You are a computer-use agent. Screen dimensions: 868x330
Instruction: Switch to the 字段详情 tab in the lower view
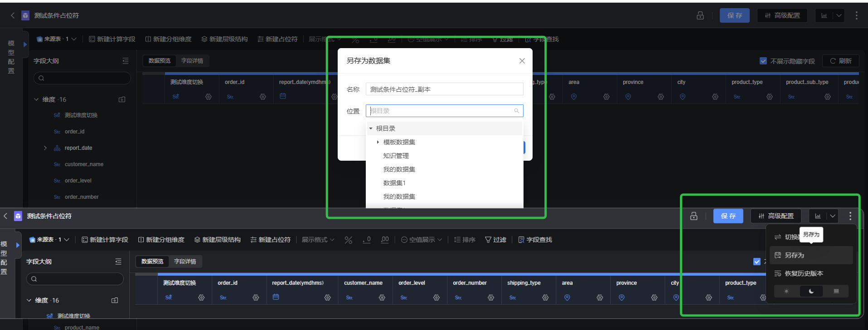pos(185,261)
